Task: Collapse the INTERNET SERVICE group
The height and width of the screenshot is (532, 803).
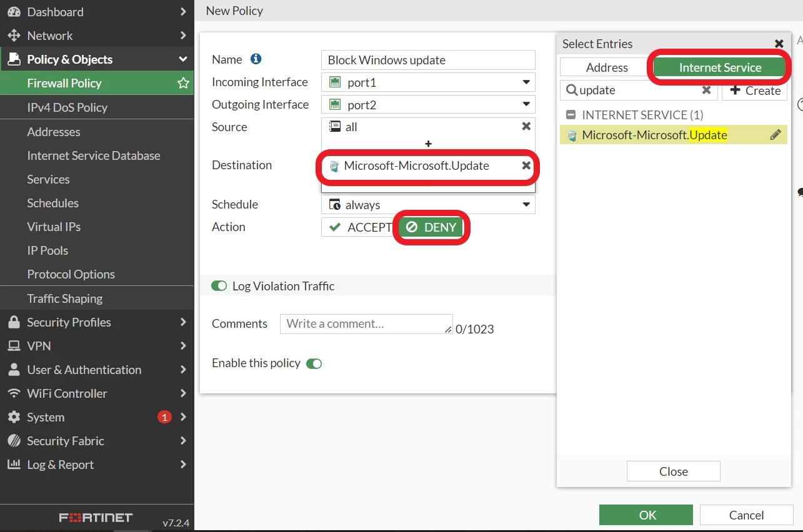Action: (571, 115)
